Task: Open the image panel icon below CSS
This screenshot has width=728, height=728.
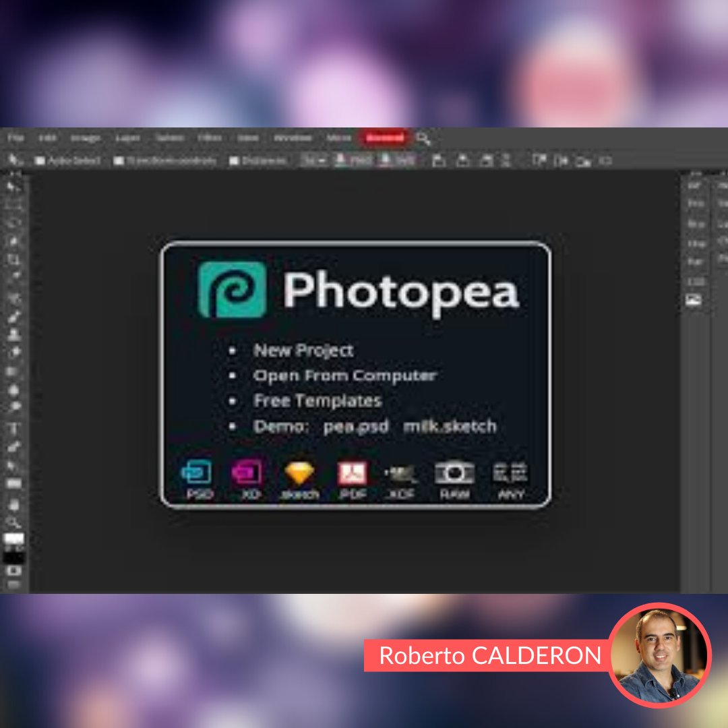Action: coord(694,300)
